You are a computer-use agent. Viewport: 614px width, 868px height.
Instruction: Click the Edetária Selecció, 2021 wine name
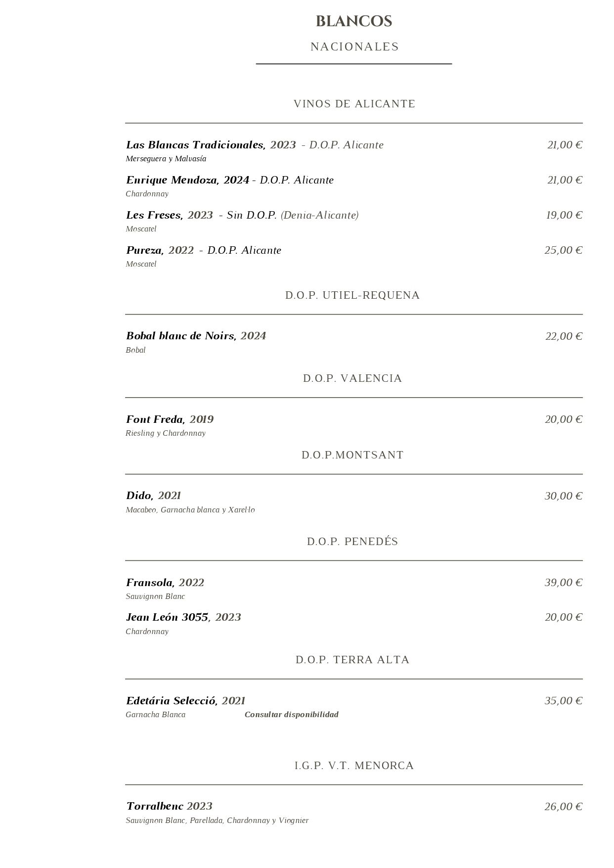point(185,701)
